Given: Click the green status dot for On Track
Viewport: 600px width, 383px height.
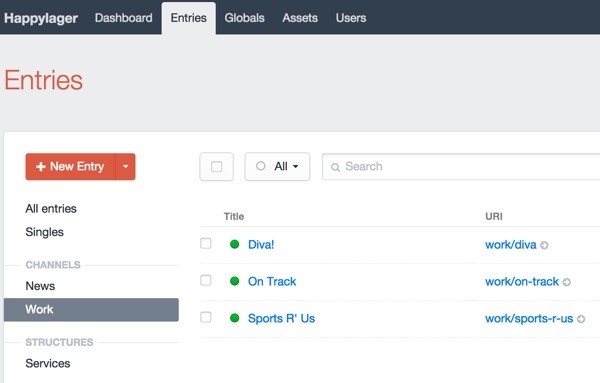Looking at the screenshot, I should point(235,281).
